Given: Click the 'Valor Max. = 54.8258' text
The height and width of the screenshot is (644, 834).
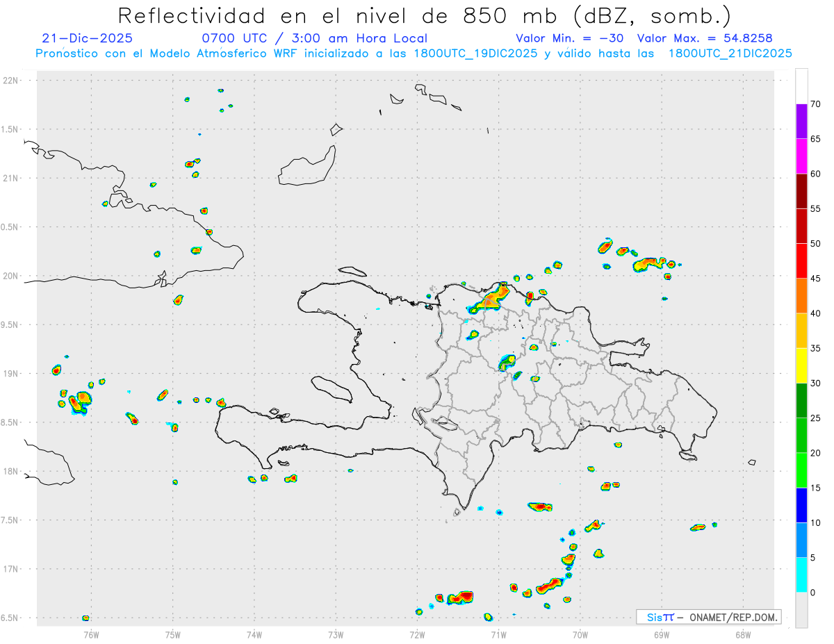Looking at the screenshot, I should click(x=704, y=38).
